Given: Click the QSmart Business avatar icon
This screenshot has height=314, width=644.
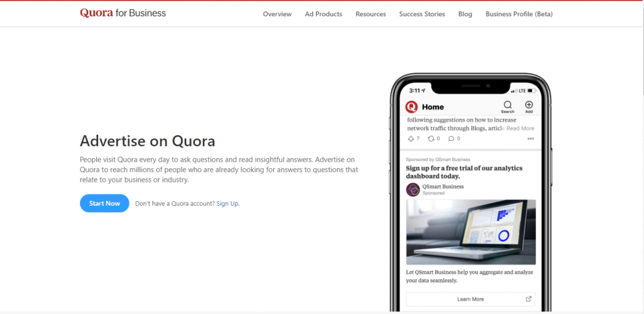Looking at the screenshot, I should 413,189.
